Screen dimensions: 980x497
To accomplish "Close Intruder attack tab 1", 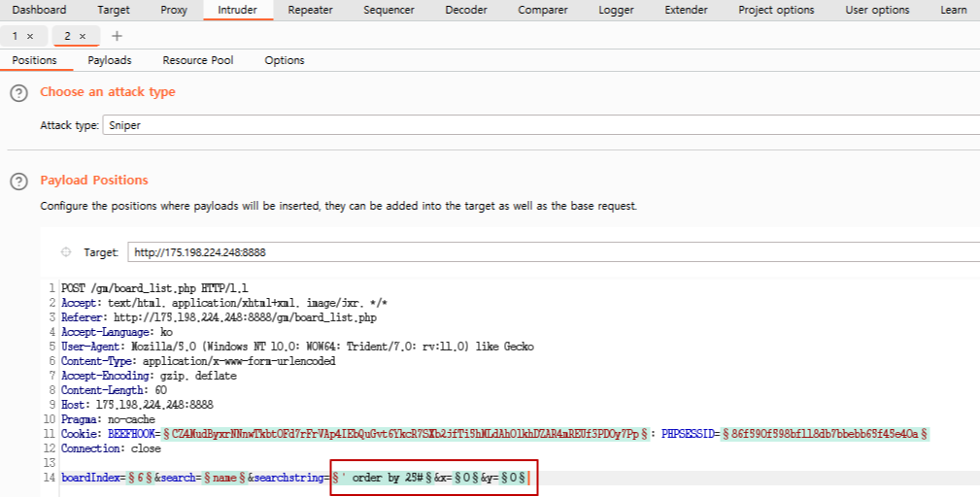I will click(30, 36).
